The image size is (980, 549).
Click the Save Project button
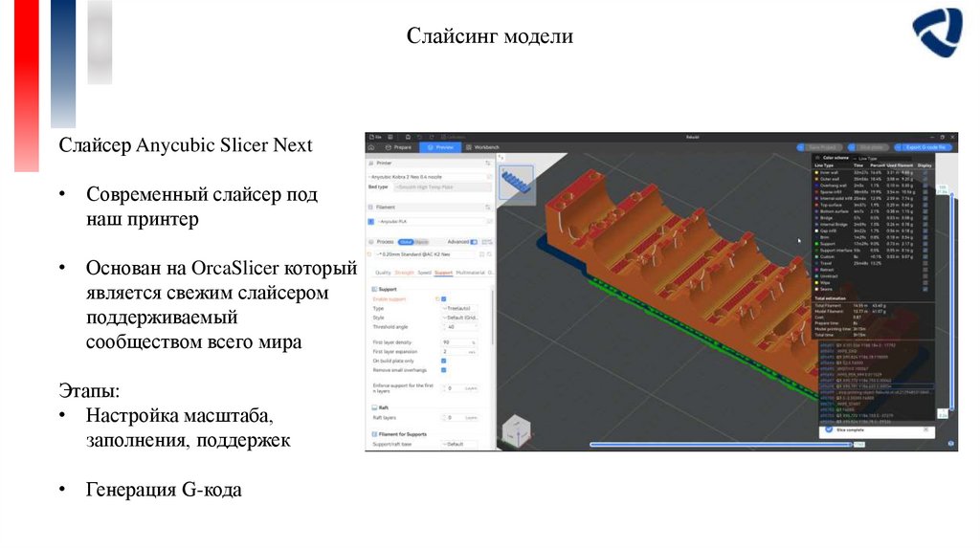tap(819, 147)
